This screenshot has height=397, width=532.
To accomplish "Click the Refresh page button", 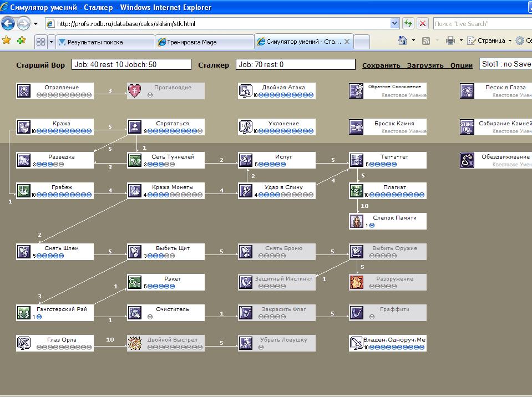I will pos(408,23).
